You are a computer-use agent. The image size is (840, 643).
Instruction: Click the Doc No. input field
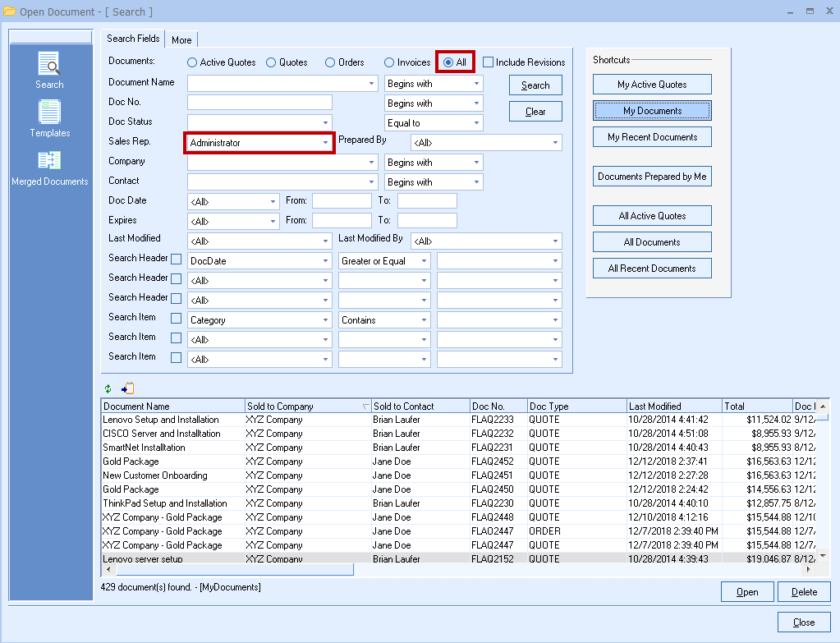coord(259,103)
